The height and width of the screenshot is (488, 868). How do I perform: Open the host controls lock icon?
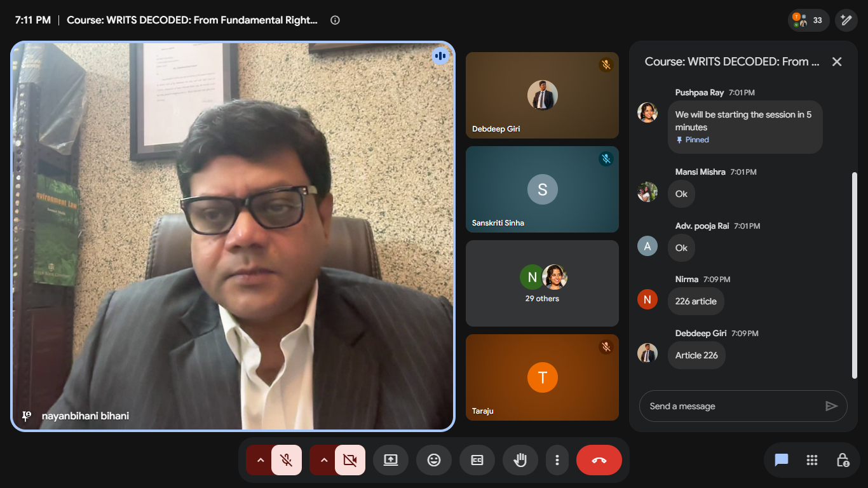coord(843,460)
